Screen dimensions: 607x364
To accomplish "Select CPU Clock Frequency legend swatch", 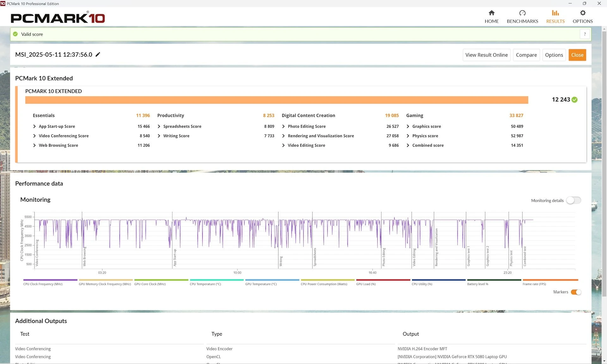I will click(x=50, y=280).
